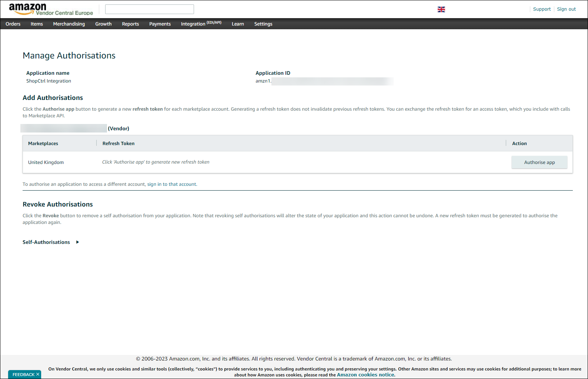Open the Payments menu

160,24
